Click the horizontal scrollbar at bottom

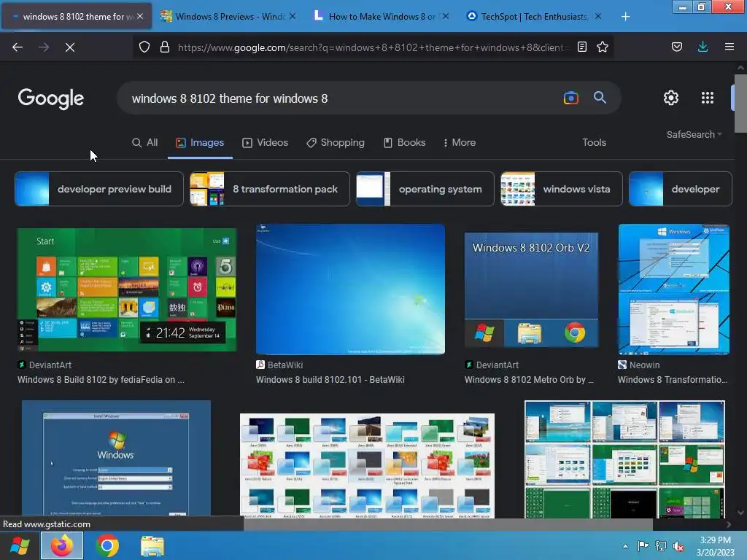tap(448, 524)
